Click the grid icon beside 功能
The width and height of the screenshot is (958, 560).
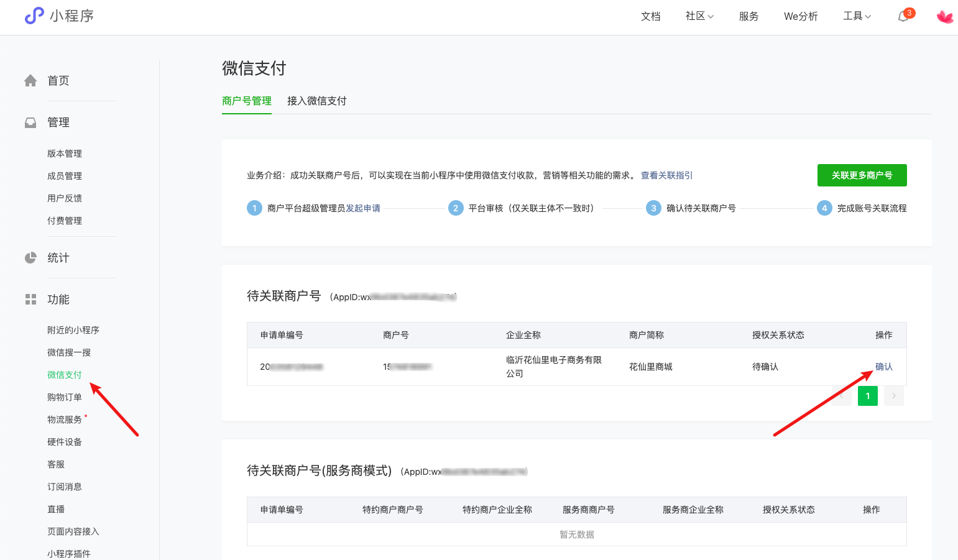[30, 300]
